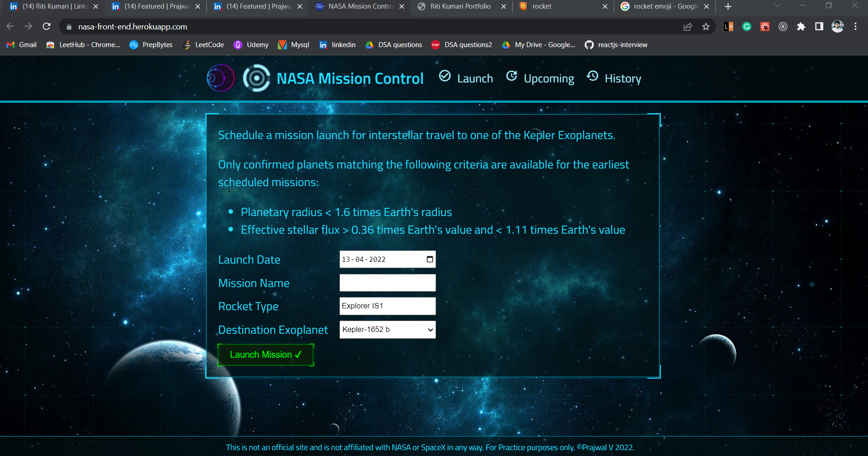Screen dimensions: 868x456
Task: Toggle the browser side panel icon
Action: tap(819, 27)
